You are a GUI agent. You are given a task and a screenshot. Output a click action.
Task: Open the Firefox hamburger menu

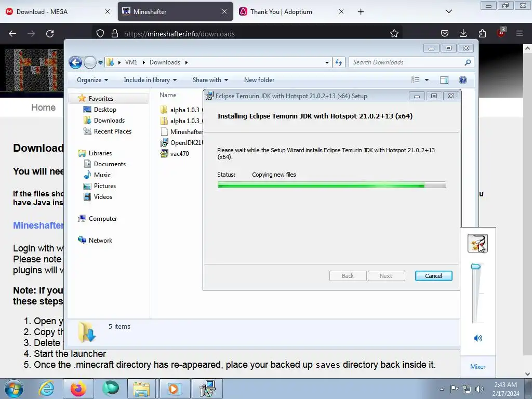[x=520, y=33]
